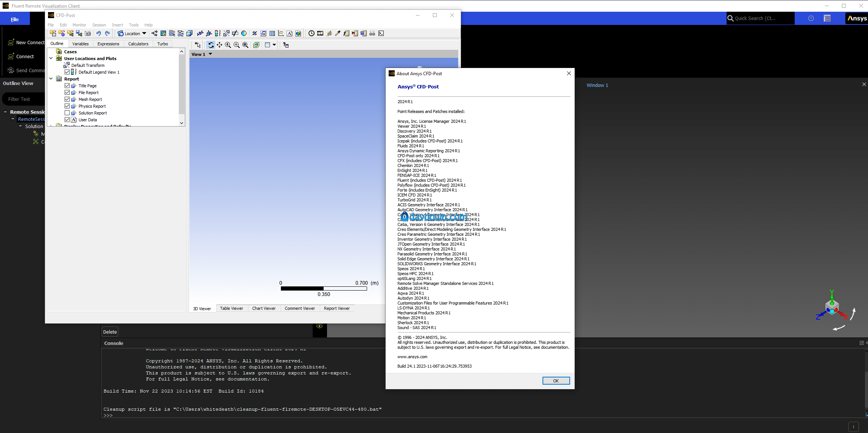Screen dimensions: 868x433
Task: Open the Insert menu in CFD-Post
Action: point(117,25)
